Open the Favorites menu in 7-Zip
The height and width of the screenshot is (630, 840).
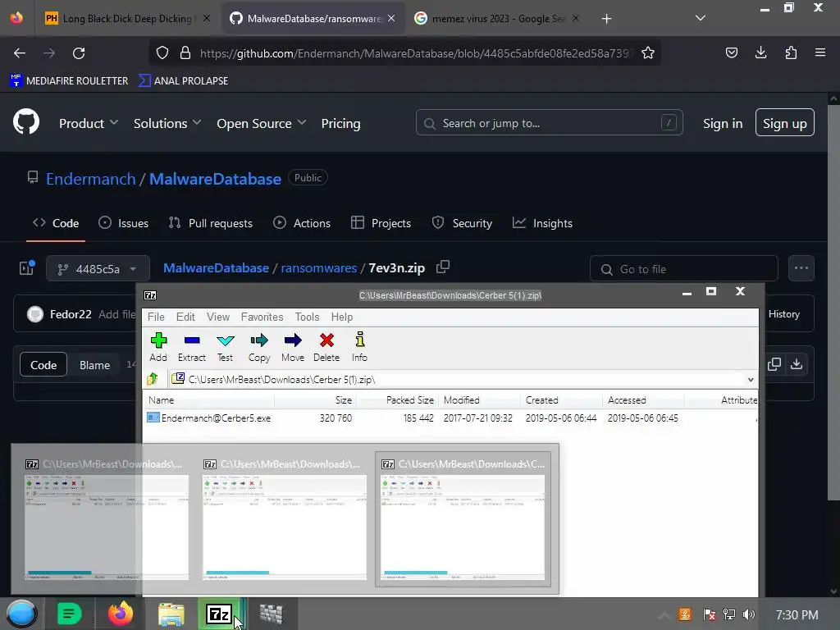coord(262,317)
